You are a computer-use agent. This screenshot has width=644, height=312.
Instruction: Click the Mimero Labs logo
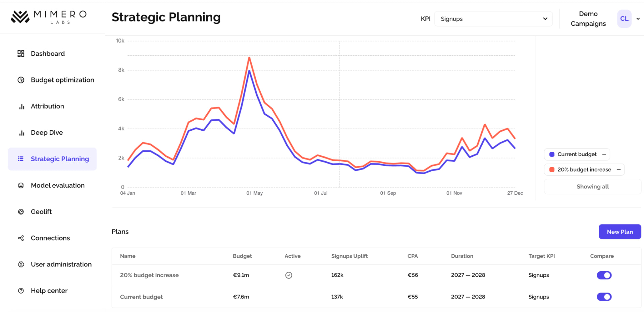[x=49, y=17]
